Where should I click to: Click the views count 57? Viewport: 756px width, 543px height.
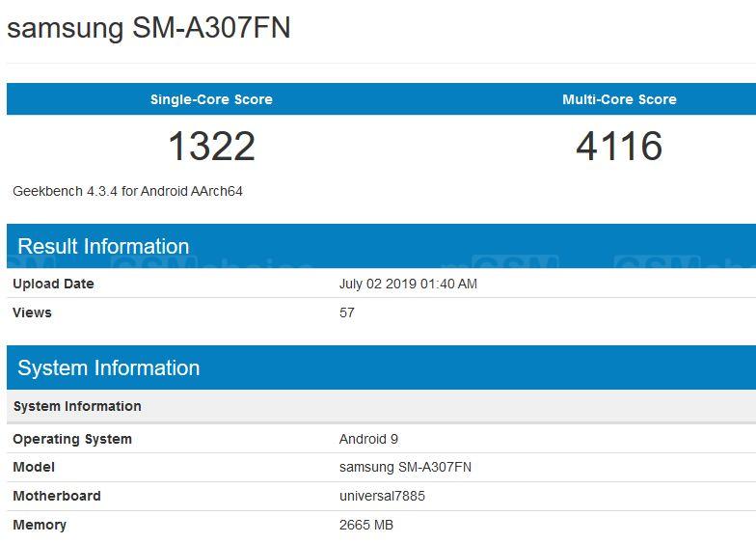(x=347, y=312)
